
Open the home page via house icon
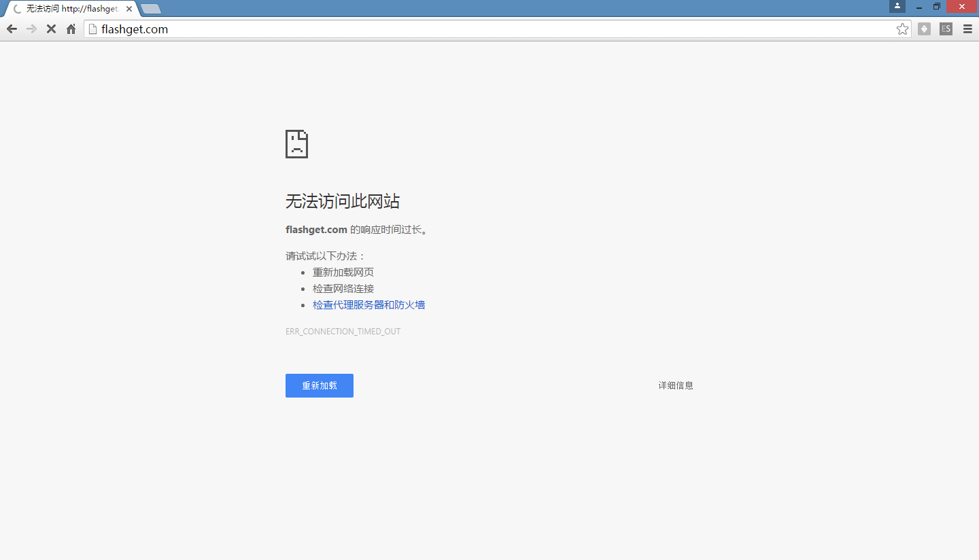pyautogui.click(x=71, y=29)
